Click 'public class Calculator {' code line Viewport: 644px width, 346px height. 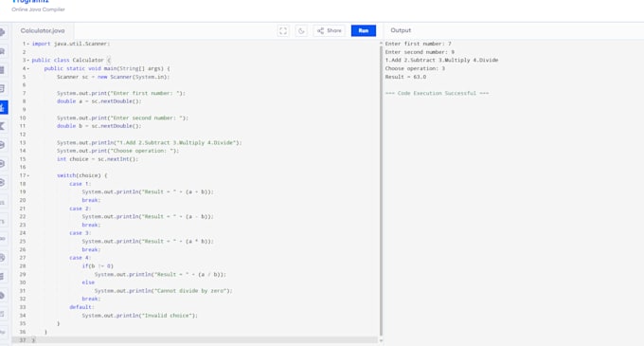pos(71,60)
